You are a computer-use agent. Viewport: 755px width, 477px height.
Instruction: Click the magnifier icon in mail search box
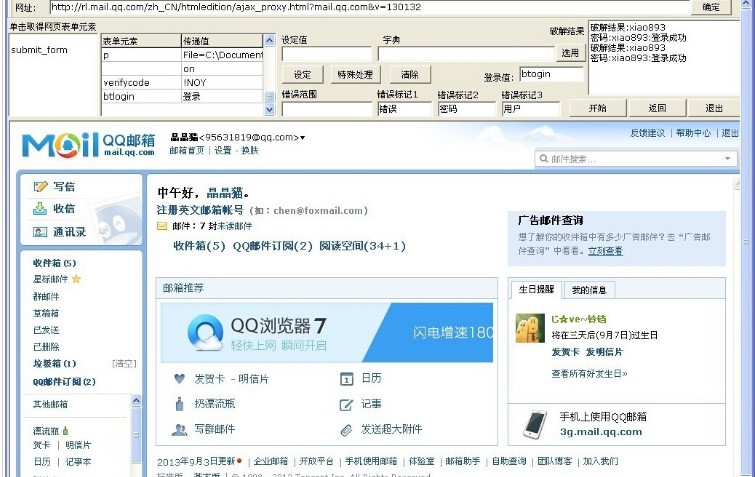(544, 158)
